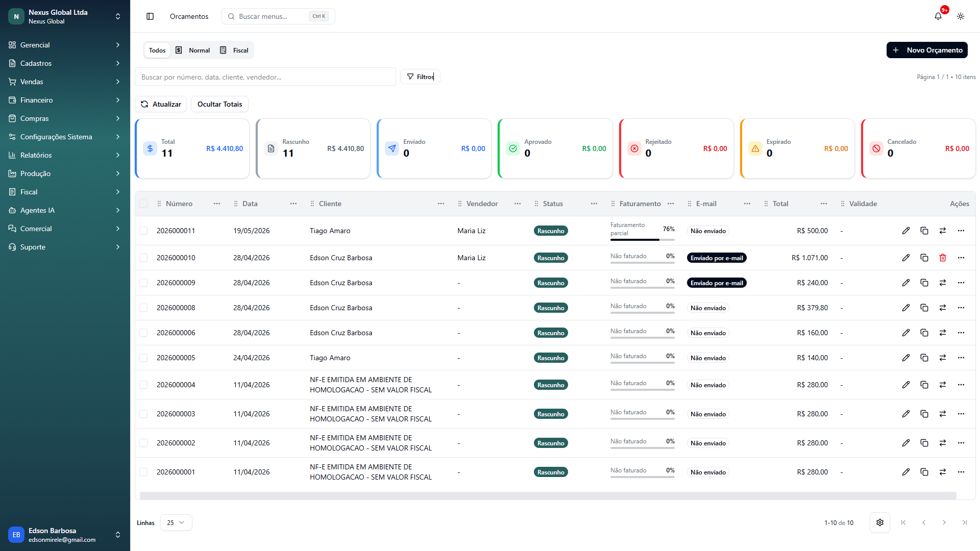The image size is (980, 551).
Task: Click the Novo Orçamento button
Action: [927, 50]
